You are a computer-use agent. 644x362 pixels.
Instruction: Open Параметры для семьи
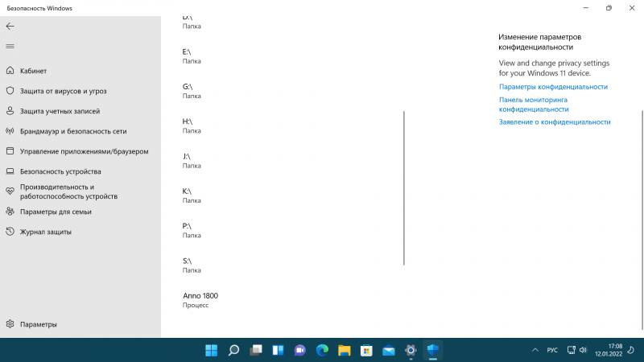(56, 212)
